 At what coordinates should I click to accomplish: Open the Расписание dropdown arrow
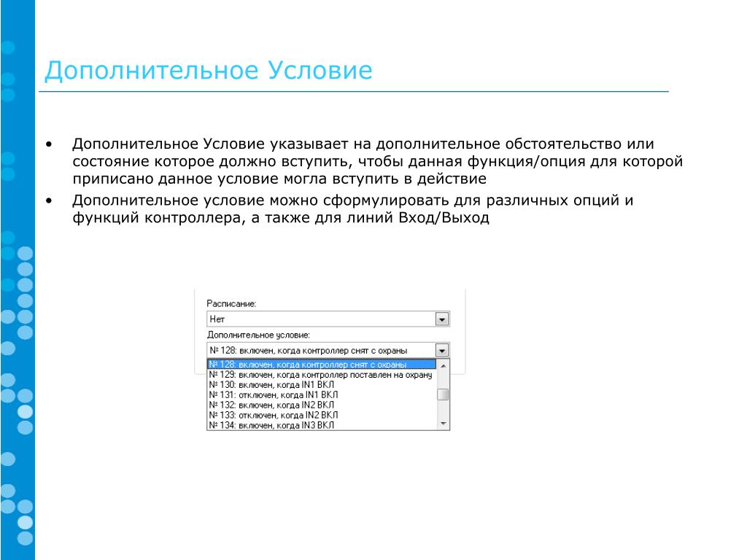pyautogui.click(x=442, y=319)
